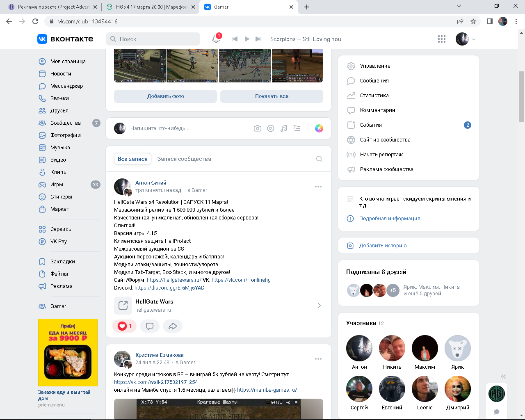Attach a video to new post
525x420 pixels.
coord(271,128)
